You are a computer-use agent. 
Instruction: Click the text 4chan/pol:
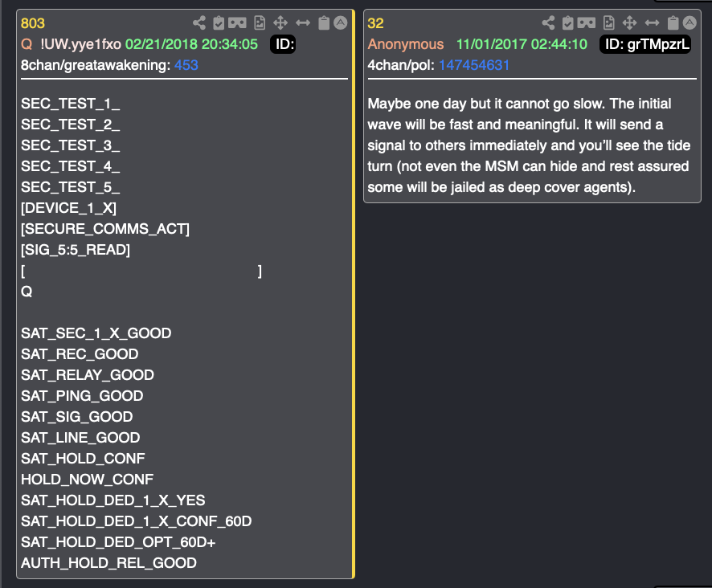(x=401, y=65)
